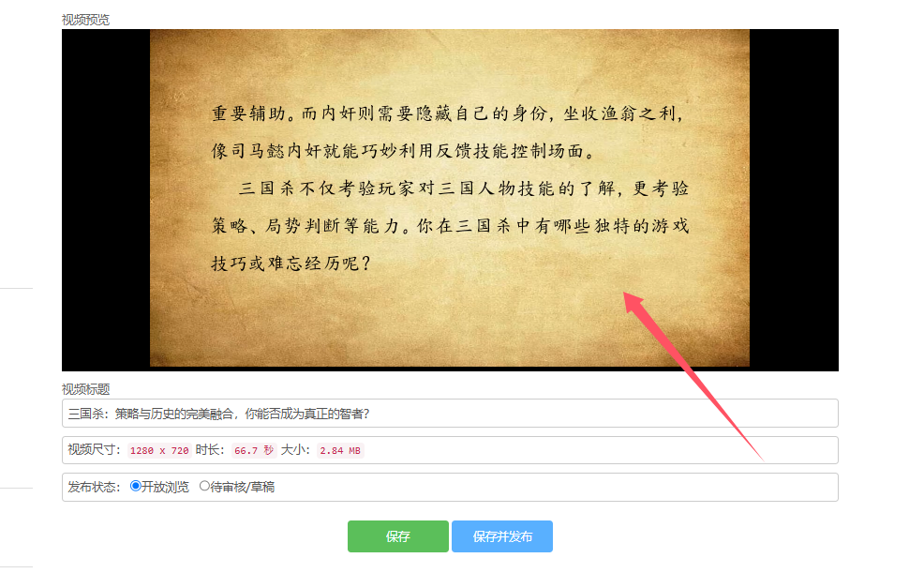The width and height of the screenshot is (924, 573).
Task: Focus the 视频标题 text input field
Action: 450,414
